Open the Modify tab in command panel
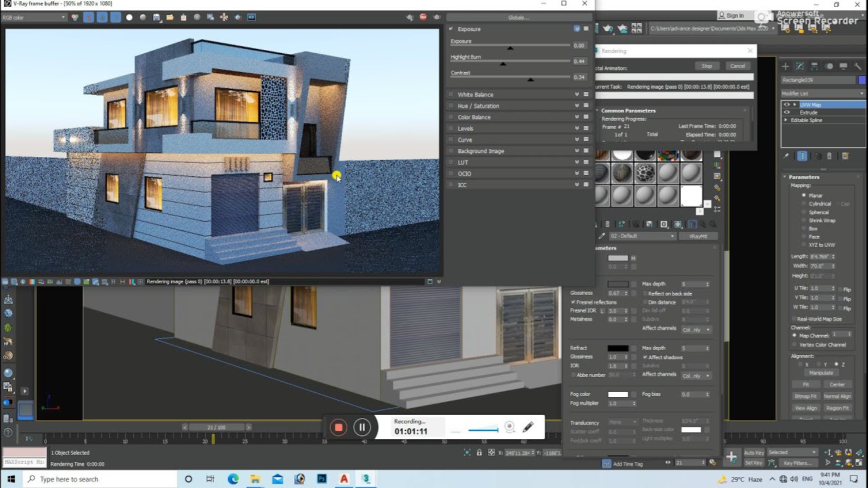The image size is (868, 488). pos(800,66)
